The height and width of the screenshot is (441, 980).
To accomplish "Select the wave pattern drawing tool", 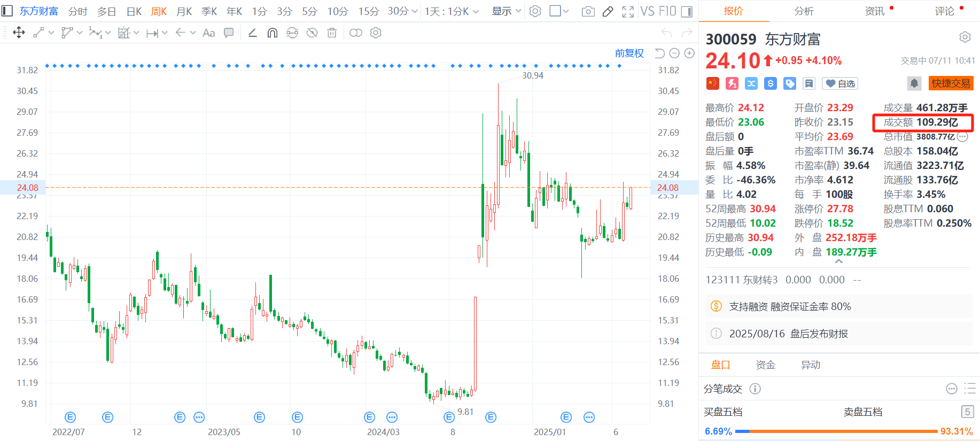I will pos(95,33).
